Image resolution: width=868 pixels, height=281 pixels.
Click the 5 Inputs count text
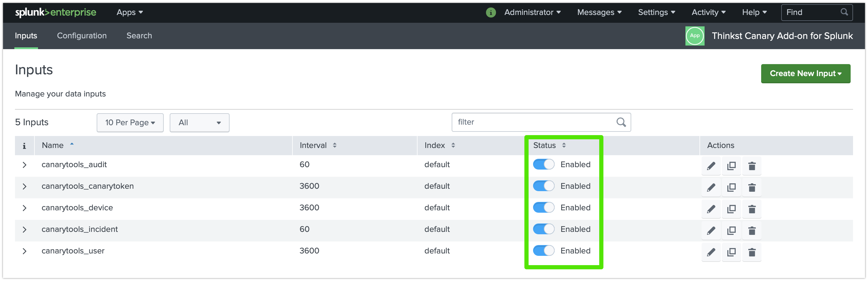(x=32, y=122)
